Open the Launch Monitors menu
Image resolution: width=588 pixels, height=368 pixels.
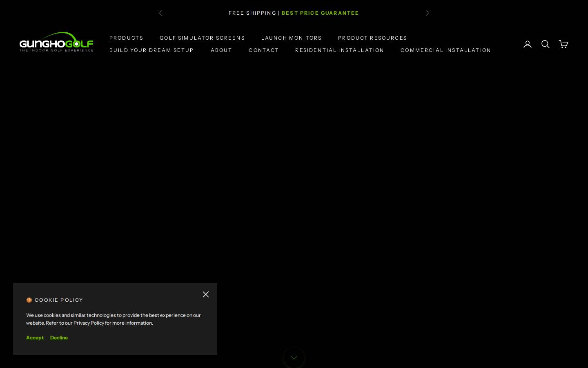coord(292,38)
